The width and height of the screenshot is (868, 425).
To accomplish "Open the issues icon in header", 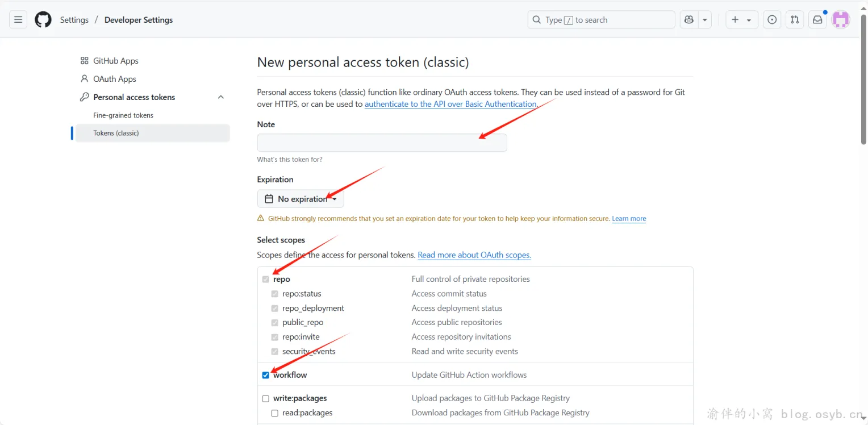I will pos(772,20).
